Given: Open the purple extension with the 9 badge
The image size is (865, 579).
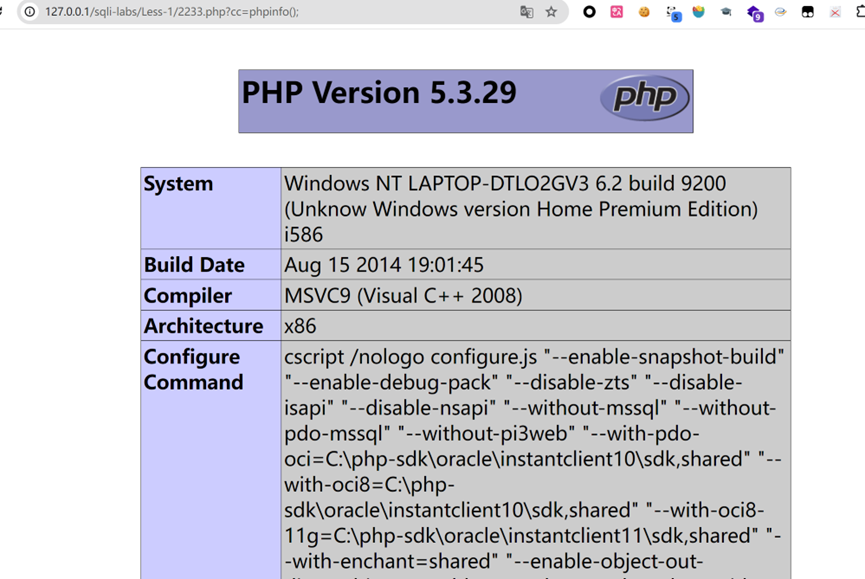Looking at the screenshot, I should click(755, 13).
